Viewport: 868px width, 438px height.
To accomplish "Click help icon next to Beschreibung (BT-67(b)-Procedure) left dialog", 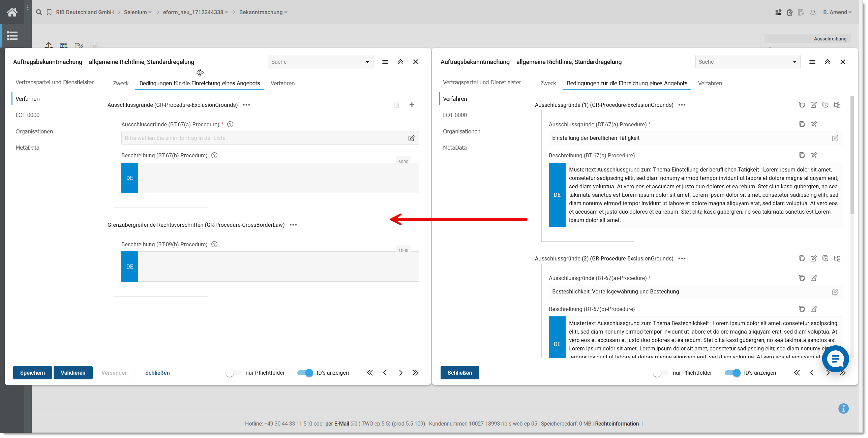I will [214, 155].
